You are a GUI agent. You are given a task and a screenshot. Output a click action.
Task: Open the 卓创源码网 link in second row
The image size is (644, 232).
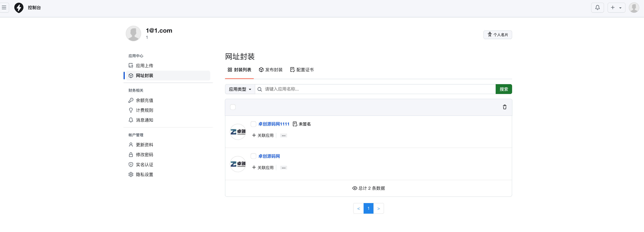click(269, 156)
